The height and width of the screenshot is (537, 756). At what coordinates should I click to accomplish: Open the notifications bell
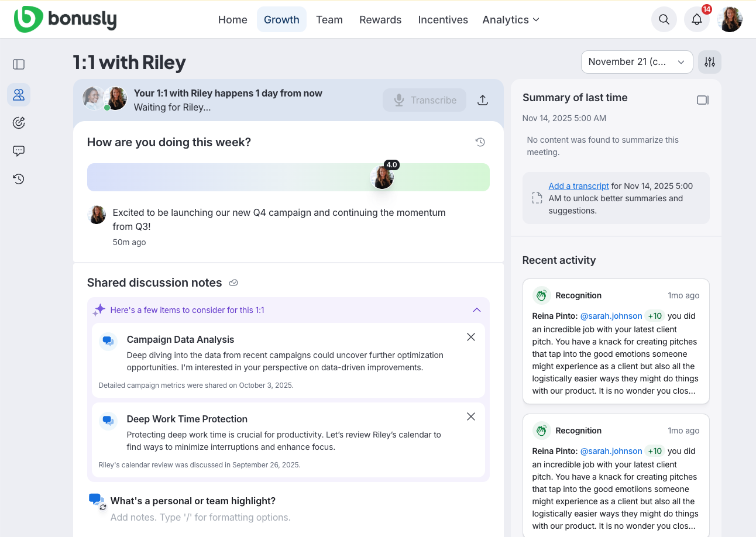(696, 19)
